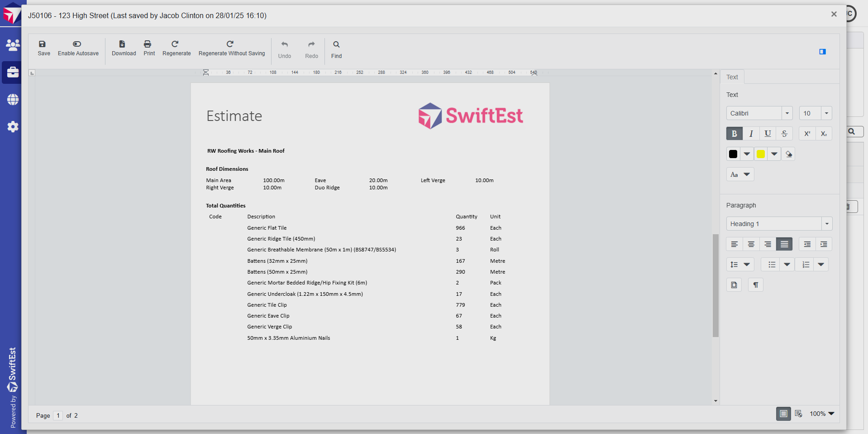The width and height of the screenshot is (868, 434).
Task: Open the briefcase jobs sidebar icon
Action: [x=13, y=72]
